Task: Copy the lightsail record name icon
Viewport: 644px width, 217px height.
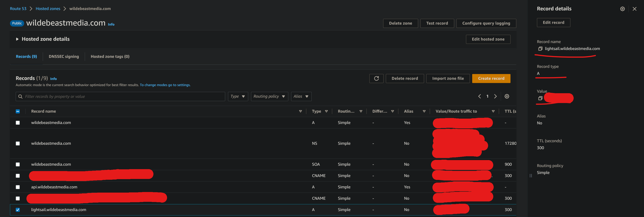Action: pos(540,49)
